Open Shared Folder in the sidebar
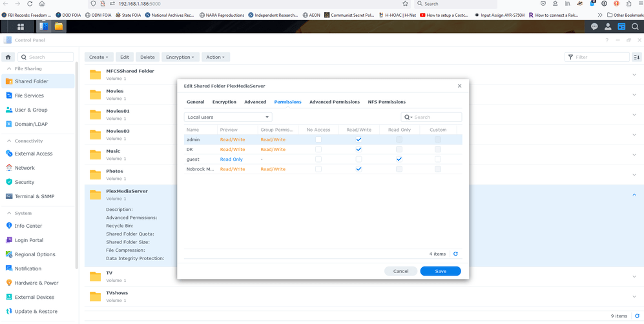 point(38,81)
